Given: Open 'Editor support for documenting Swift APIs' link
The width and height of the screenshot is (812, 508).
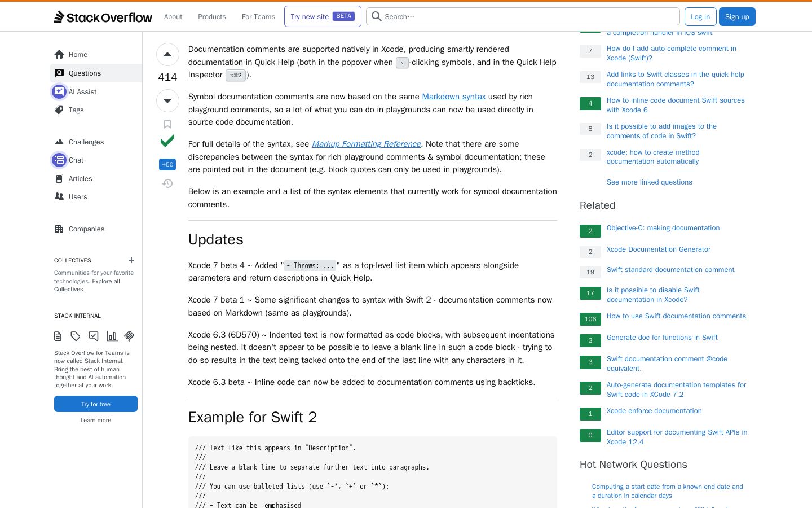Looking at the screenshot, I should (x=677, y=437).
